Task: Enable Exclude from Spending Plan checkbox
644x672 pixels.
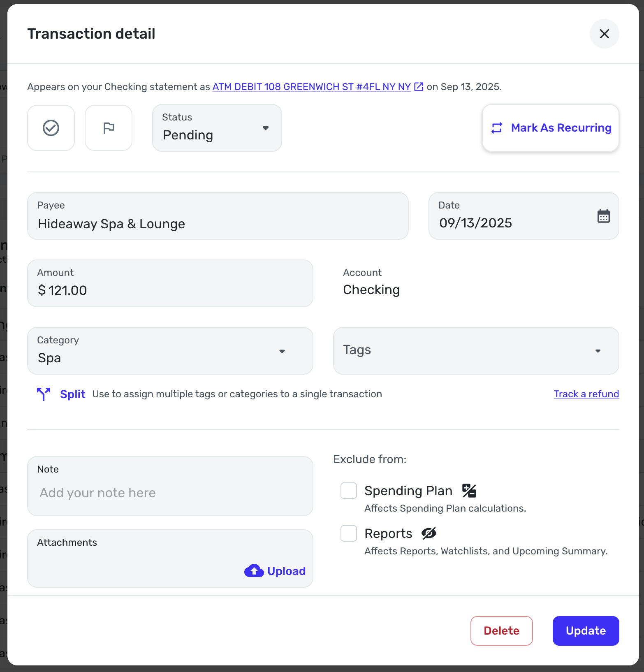Action: click(349, 491)
